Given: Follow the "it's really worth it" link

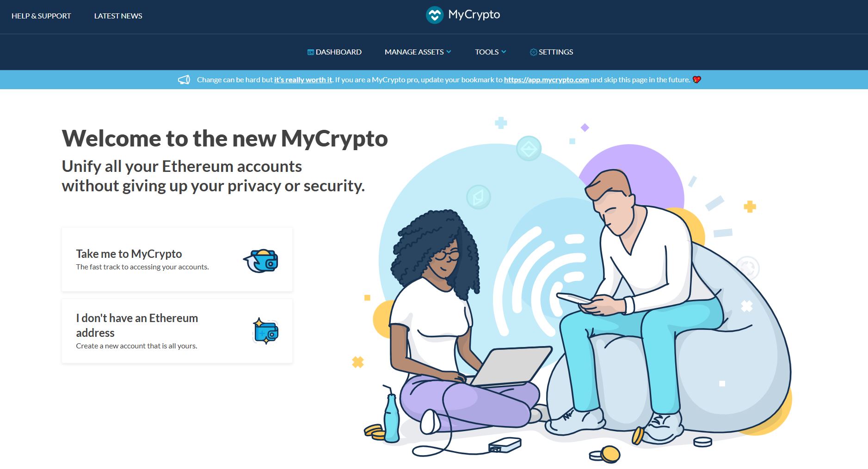Looking at the screenshot, I should (x=303, y=79).
